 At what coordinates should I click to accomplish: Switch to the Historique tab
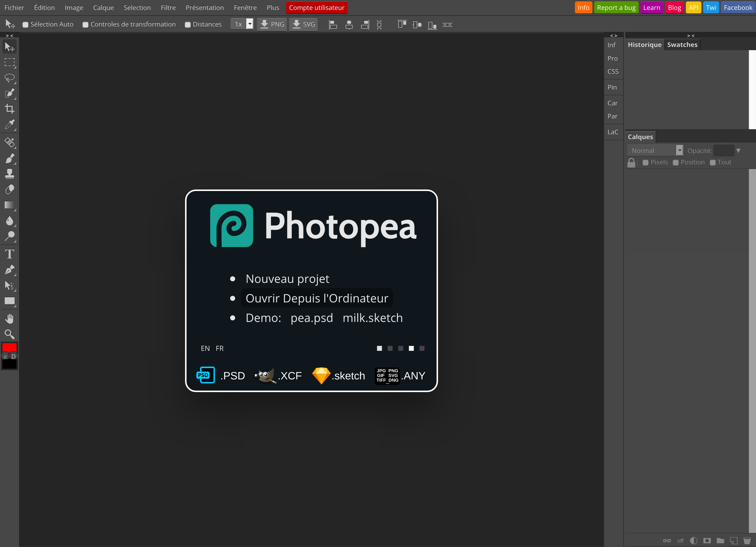tap(644, 45)
